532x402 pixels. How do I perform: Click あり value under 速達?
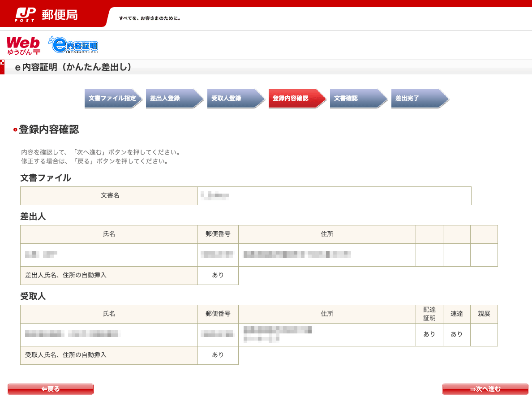pos(457,334)
